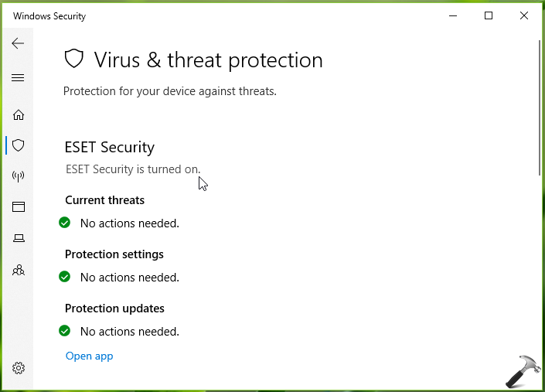Image resolution: width=545 pixels, height=392 pixels.
Task: Minimize the Windows Security window
Action: point(453,15)
